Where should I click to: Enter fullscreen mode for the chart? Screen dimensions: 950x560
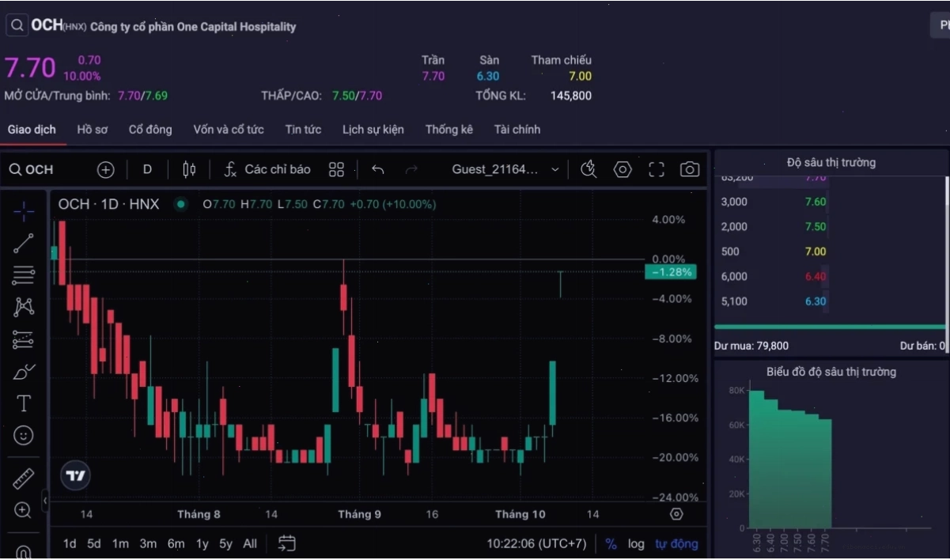pyautogui.click(x=657, y=169)
